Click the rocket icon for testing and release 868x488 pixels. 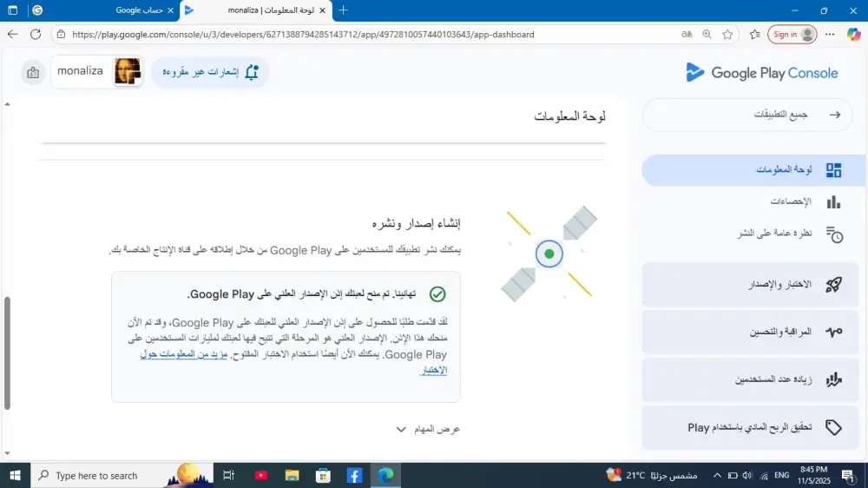(833, 285)
